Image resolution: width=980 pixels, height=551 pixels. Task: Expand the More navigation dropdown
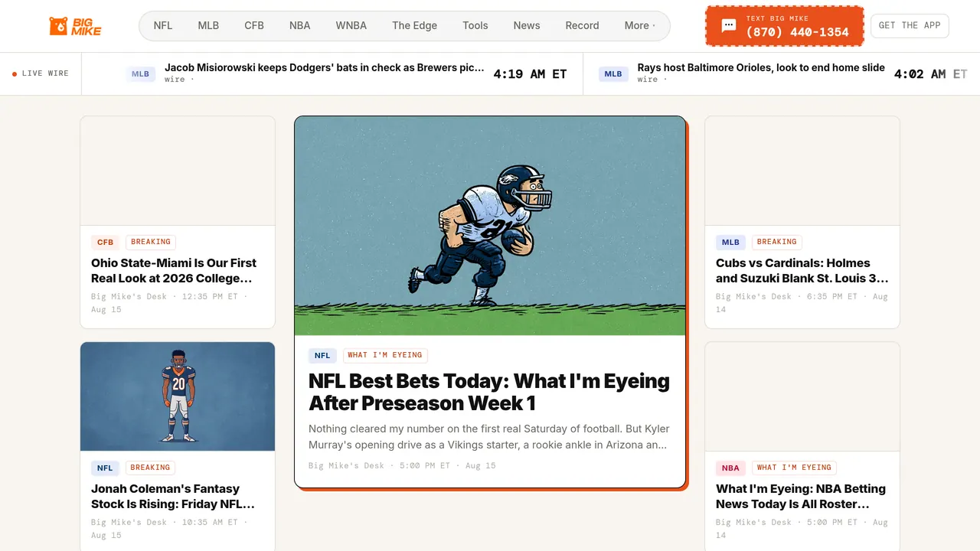pos(639,25)
